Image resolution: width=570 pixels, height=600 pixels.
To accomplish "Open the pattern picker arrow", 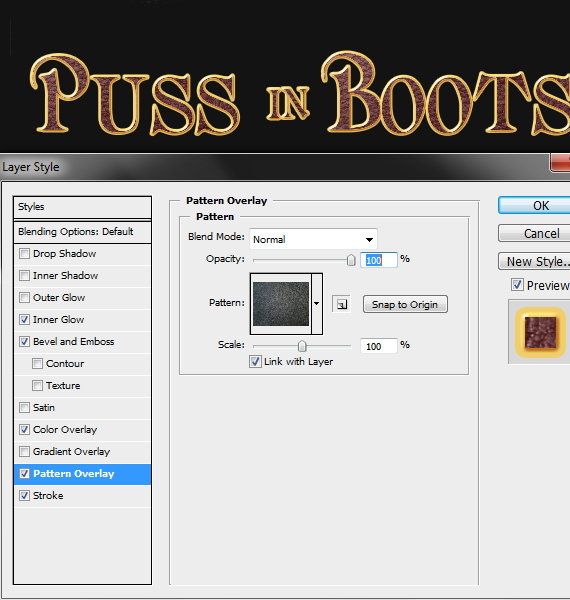I will (x=317, y=303).
